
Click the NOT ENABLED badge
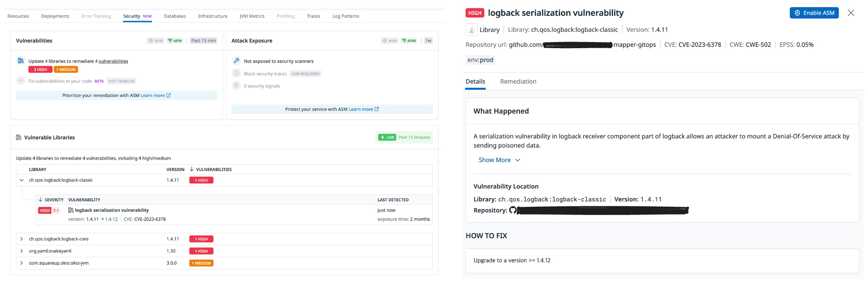pos(121,81)
